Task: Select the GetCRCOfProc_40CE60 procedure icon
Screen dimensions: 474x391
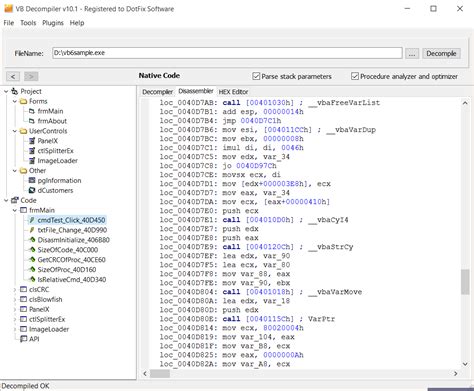Action: pos(32,259)
